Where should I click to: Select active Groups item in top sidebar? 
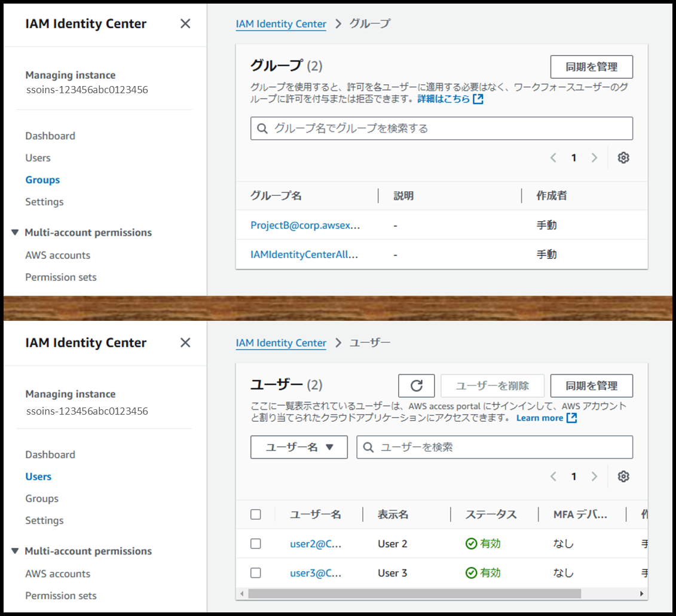(x=42, y=180)
